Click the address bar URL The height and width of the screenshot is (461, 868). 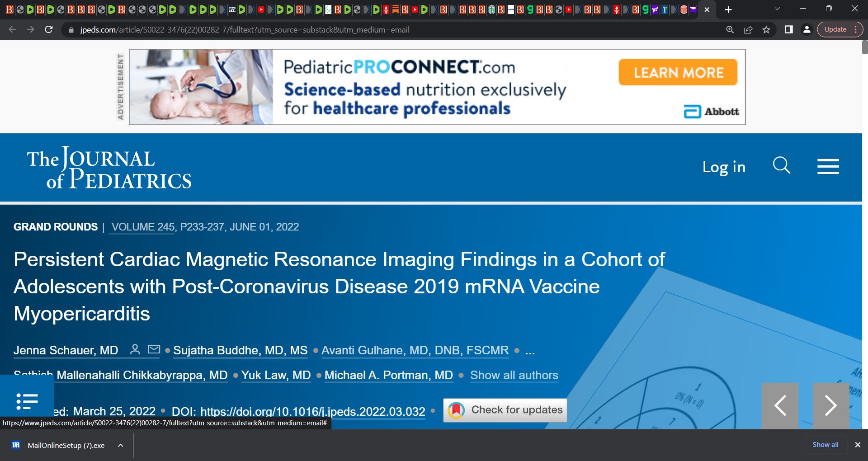pos(245,30)
